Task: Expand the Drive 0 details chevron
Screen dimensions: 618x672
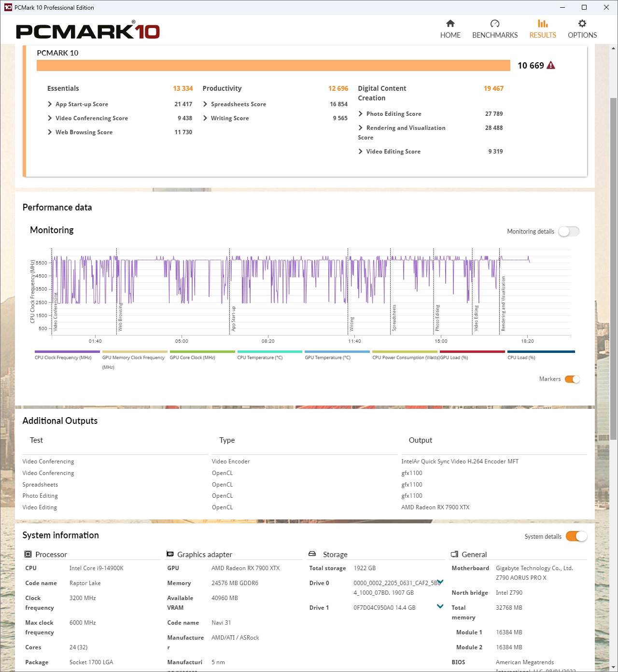Action: coord(440,582)
